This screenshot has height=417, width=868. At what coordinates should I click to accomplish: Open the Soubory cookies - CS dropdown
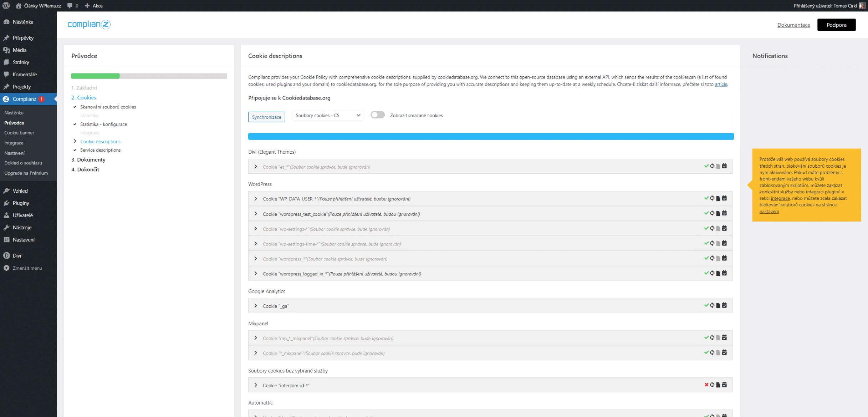[328, 115]
